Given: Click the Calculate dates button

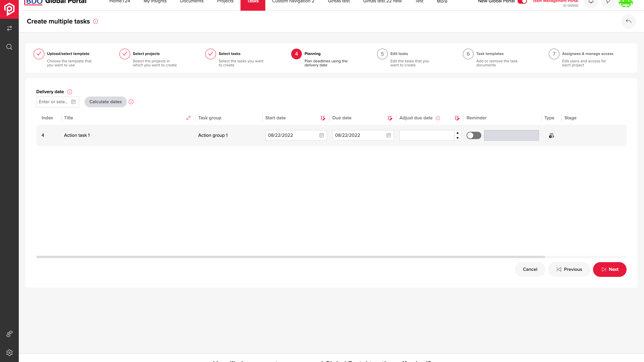Looking at the screenshot, I should click(x=105, y=102).
